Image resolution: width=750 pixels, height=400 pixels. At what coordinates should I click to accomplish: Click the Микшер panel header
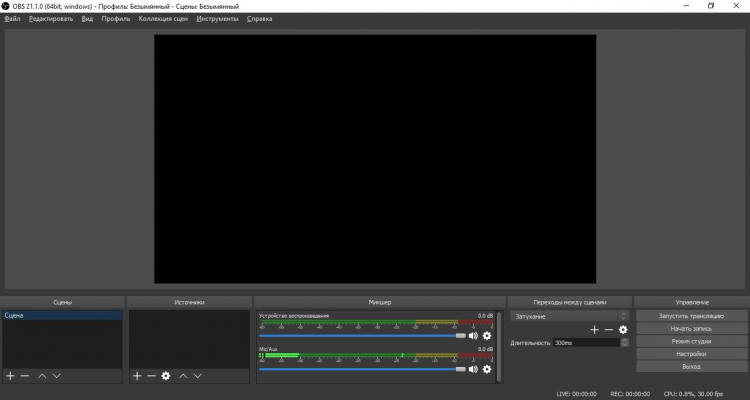click(x=380, y=302)
